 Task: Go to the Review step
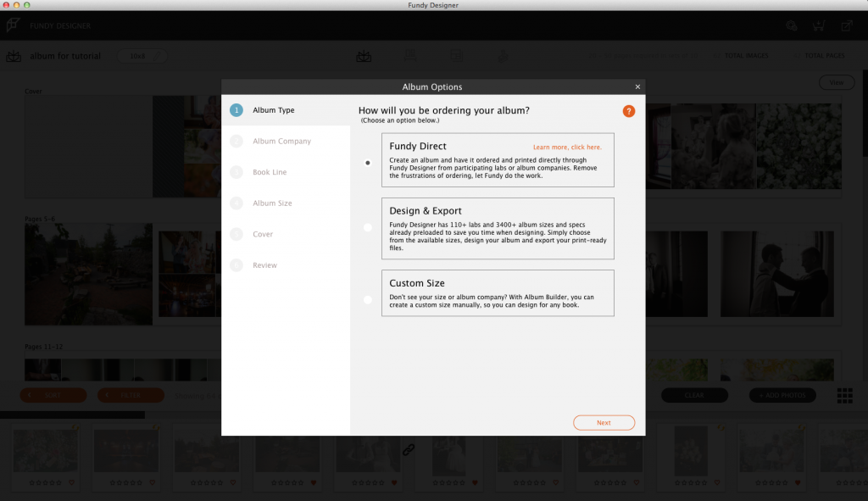point(286,265)
